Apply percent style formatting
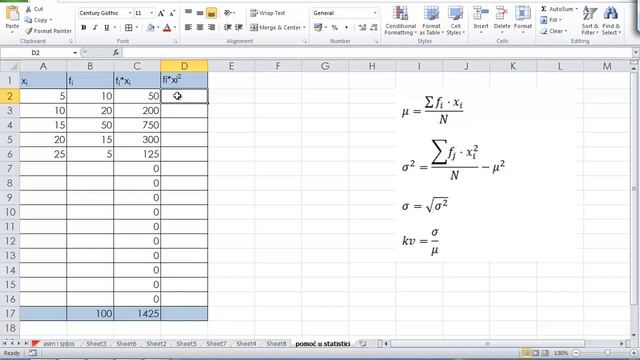 (335, 27)
